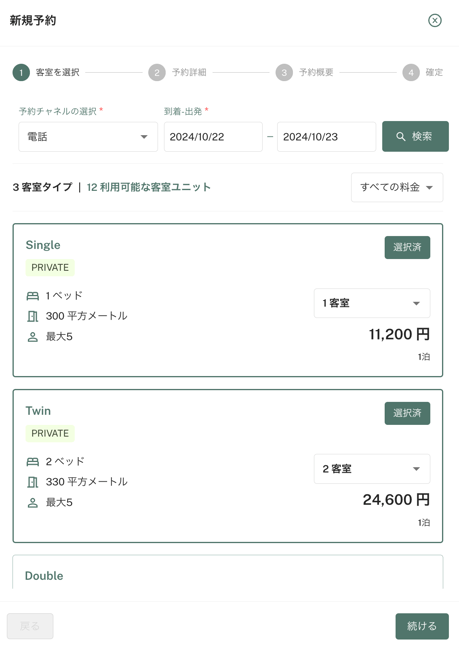
Task: Click the person icon in Twin card
Action: click(33, 503)
